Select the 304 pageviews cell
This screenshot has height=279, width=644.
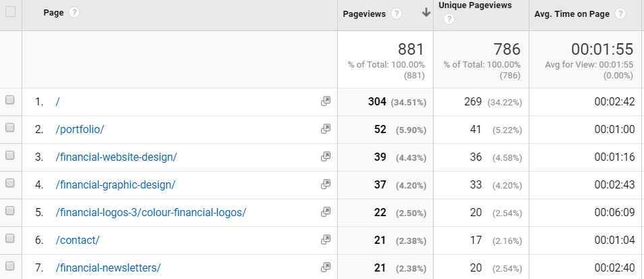click(377, 101)
